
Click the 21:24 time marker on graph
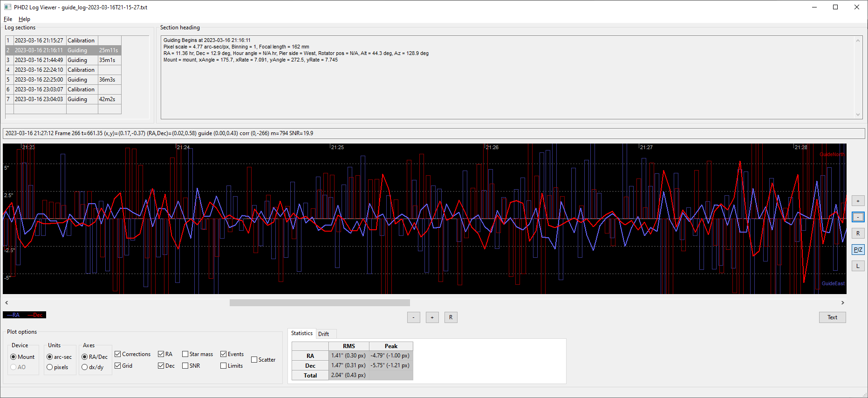point(183,147)
